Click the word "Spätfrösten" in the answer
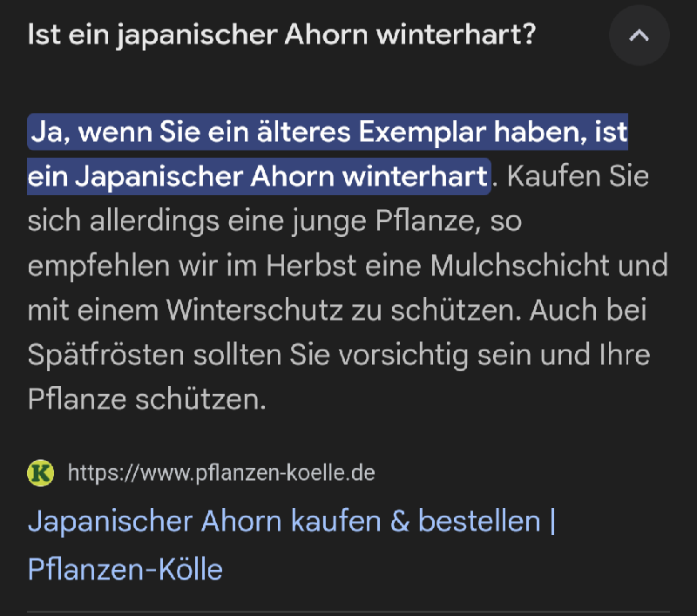697x616 pixels. tap(106, 355)
